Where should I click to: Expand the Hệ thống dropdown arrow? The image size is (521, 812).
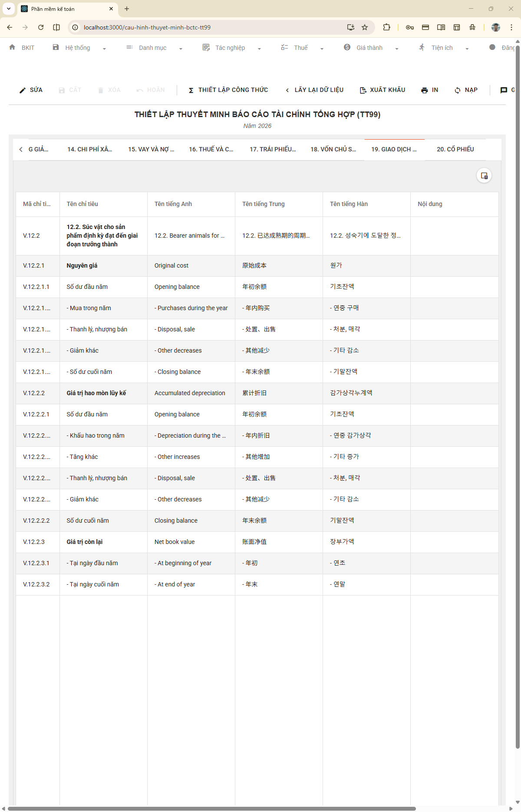[104, 49]
